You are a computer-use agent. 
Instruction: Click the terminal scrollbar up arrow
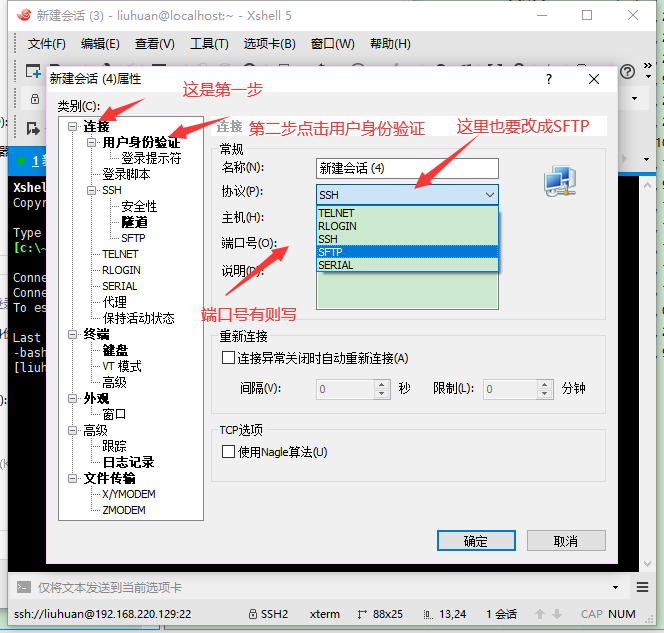(x=647, y=185)
